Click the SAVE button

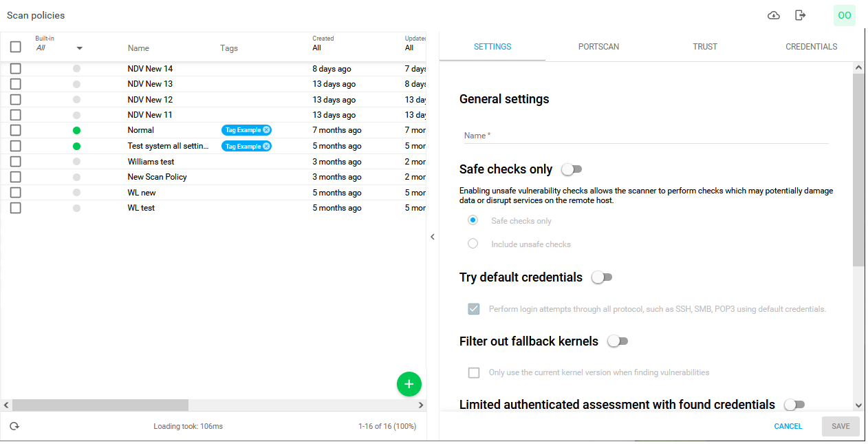pyautogui.click(x=840, y=426)
